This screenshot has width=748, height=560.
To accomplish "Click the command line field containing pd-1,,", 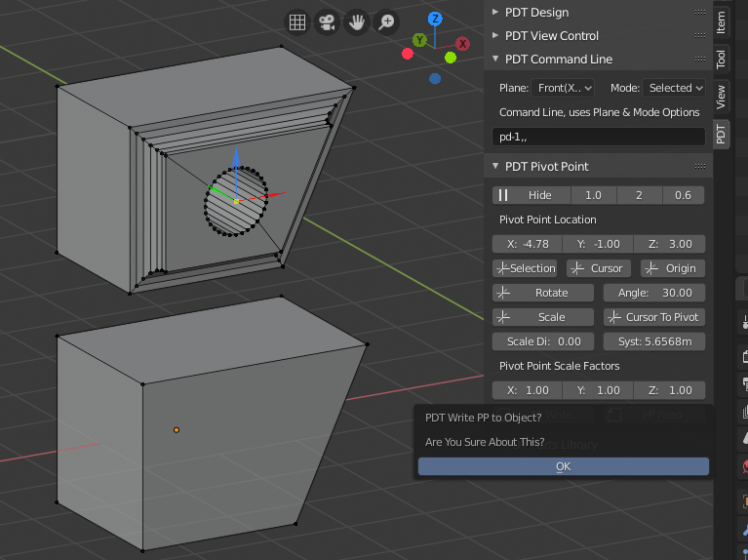I will (x=598, y=138).
